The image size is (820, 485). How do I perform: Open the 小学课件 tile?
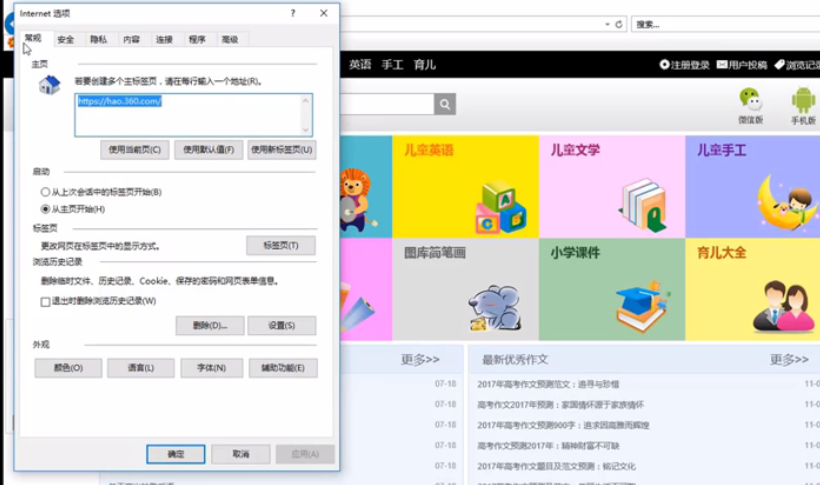[612, 289]
